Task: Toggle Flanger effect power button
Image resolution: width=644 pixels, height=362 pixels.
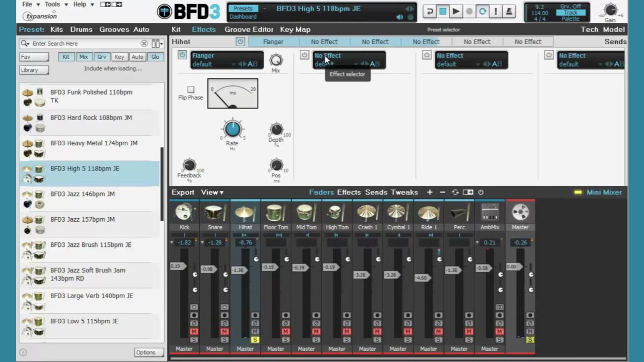Action: (182, 55)
